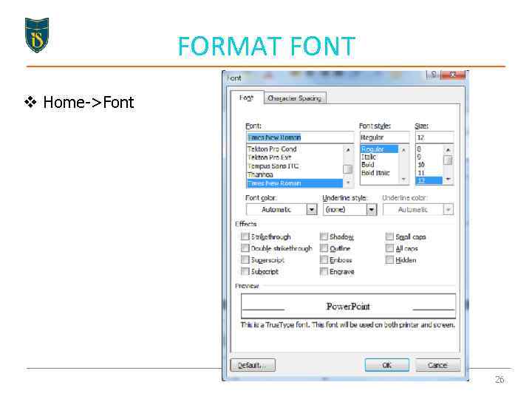
Task: Click the Default... button
Action: point(253,365)
